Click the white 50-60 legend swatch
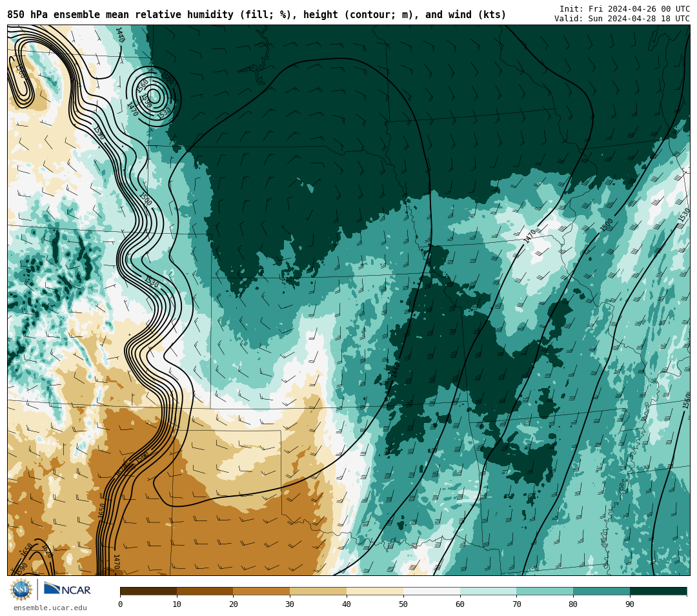 (x=432, y=591)
